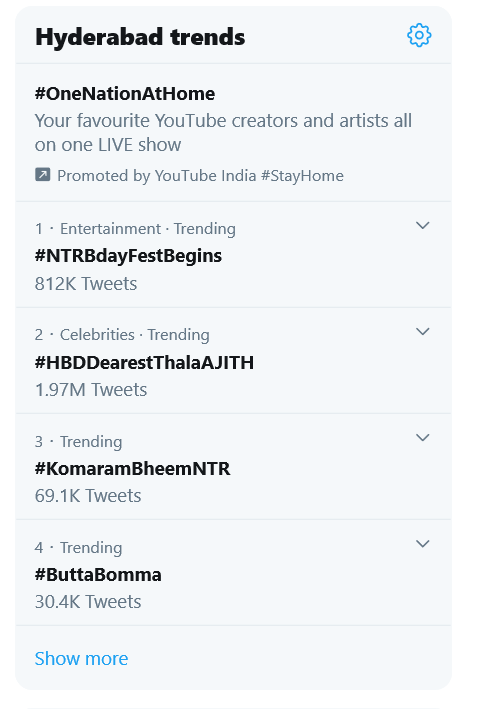
Task: Expand chevron next to #KomaramBheemNTR
Action: (x=423, y=437)
